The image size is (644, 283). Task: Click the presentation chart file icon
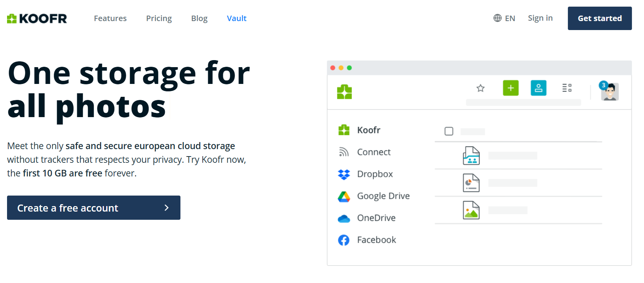pos(471,183)
